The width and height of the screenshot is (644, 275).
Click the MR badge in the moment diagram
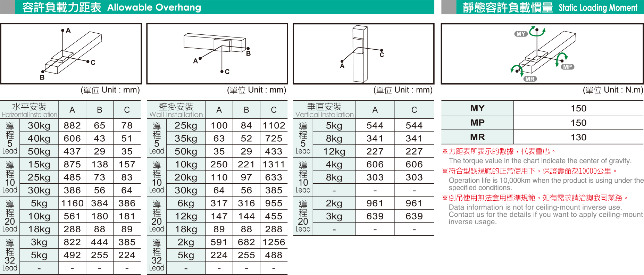pos(530,79)
